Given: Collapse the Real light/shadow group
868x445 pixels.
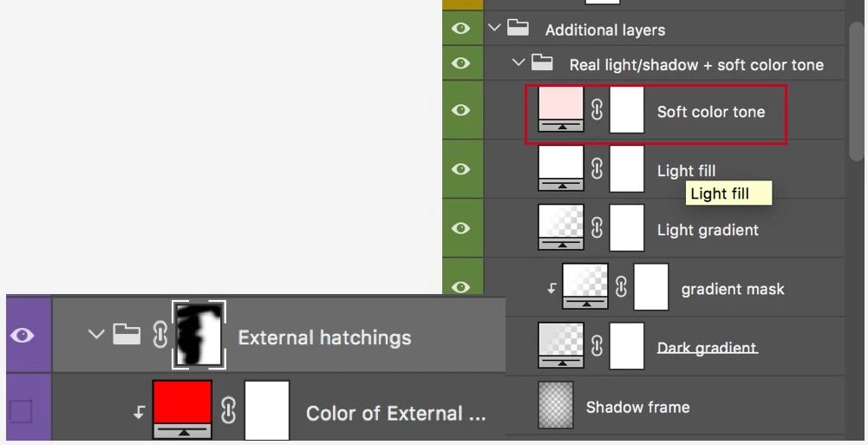Looking at the screenshot, I should coord(519,62).
